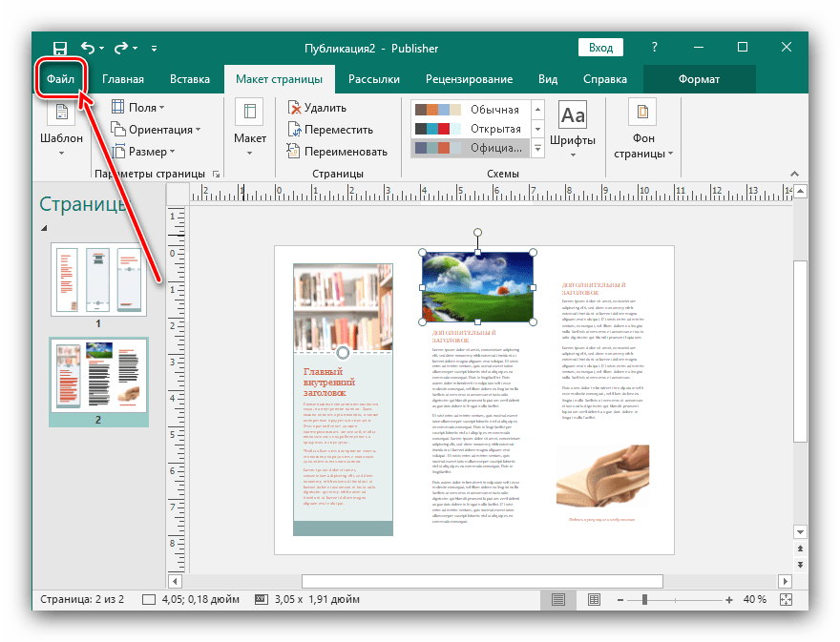Select the page 1 thumbnail
Viewport: 840px width, 642px height.
pyautogui.click(x=98, y=280)
